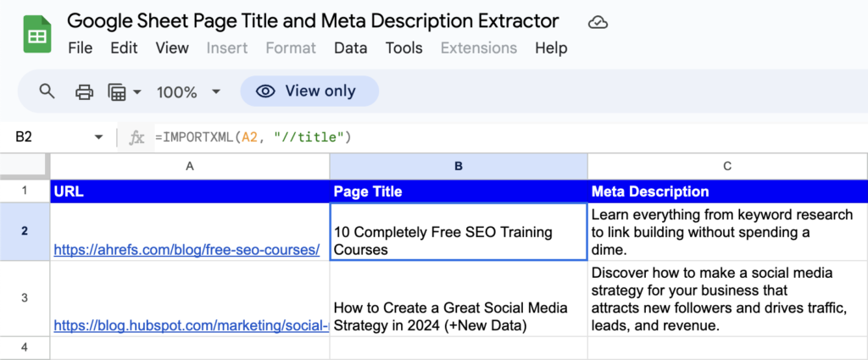The height and width of the screenshot is (360, 868).
Task: Click the cloud document status icon
Action: [x=598, y=23]
